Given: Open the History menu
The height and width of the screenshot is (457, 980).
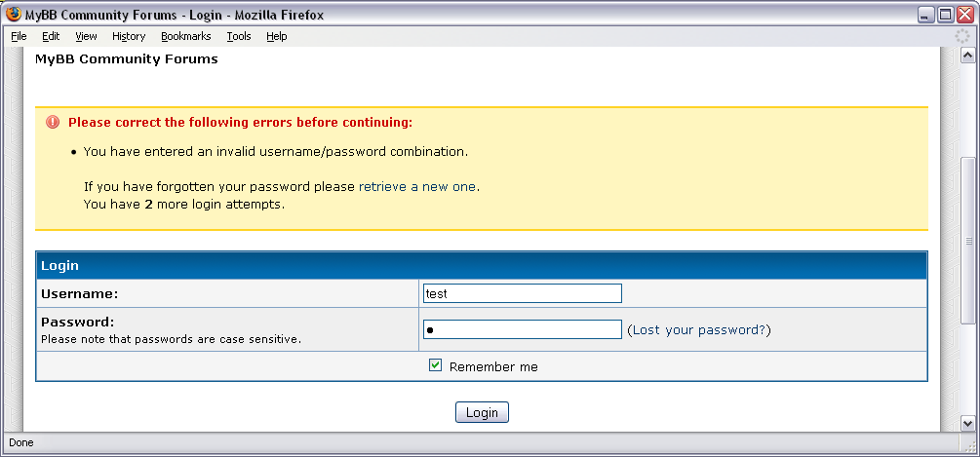Looking at the screenshot, I should click(129, 36).
